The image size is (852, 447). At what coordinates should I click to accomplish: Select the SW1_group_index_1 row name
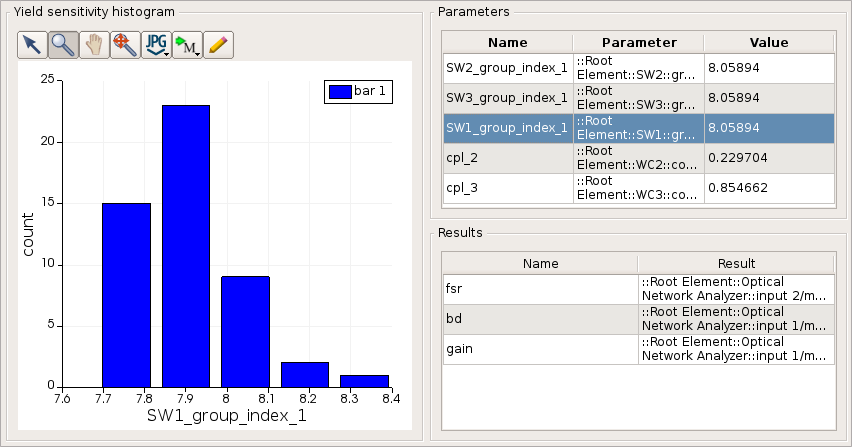(506, 128)
